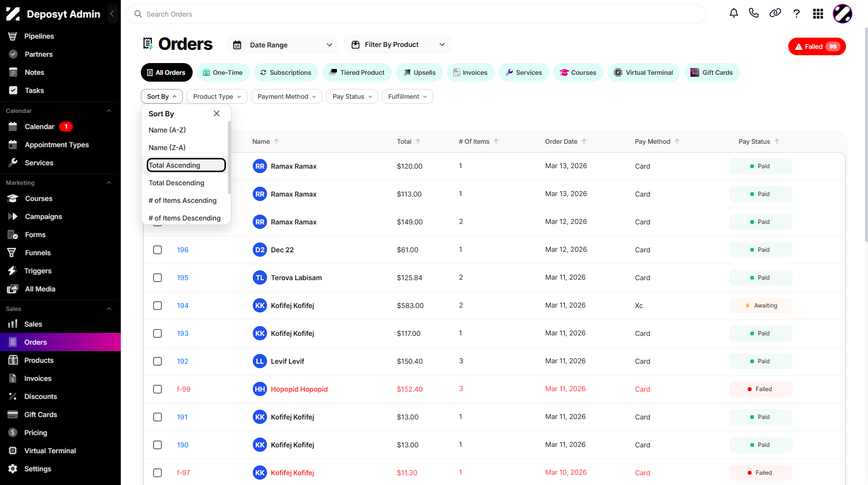Toggle the Sort By dropdown button
This screenshot has width=868, height=485.
(x=162, y=96)
